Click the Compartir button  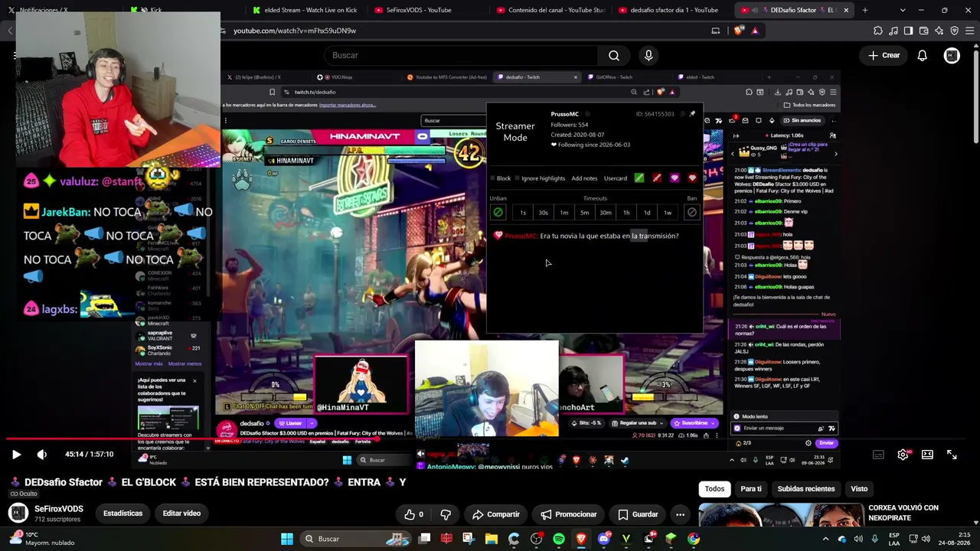[x=495, y=514]
